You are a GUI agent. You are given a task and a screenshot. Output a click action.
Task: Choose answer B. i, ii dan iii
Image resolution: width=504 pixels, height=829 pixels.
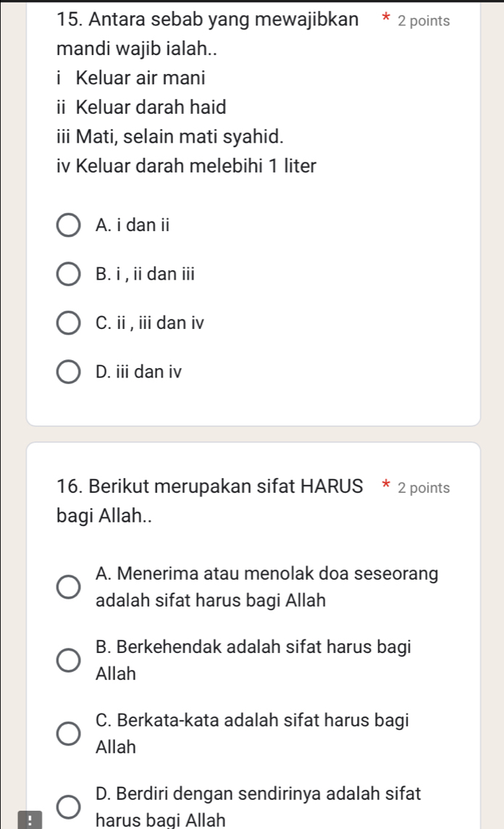click(x=68, y=274)
